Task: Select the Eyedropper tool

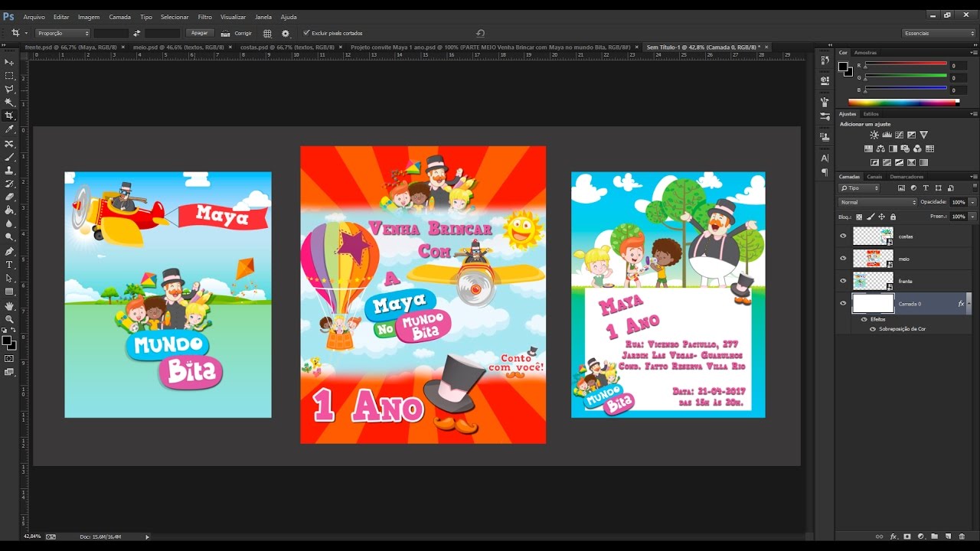Action: pos(9,130)
